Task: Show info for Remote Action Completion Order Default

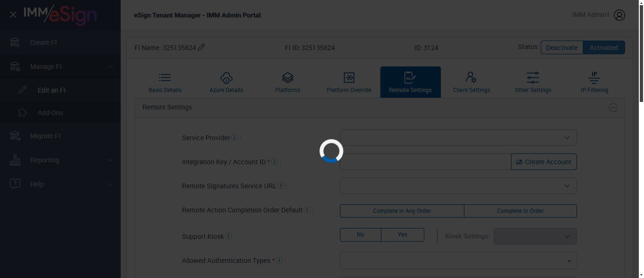Action: tap(307, 210)
